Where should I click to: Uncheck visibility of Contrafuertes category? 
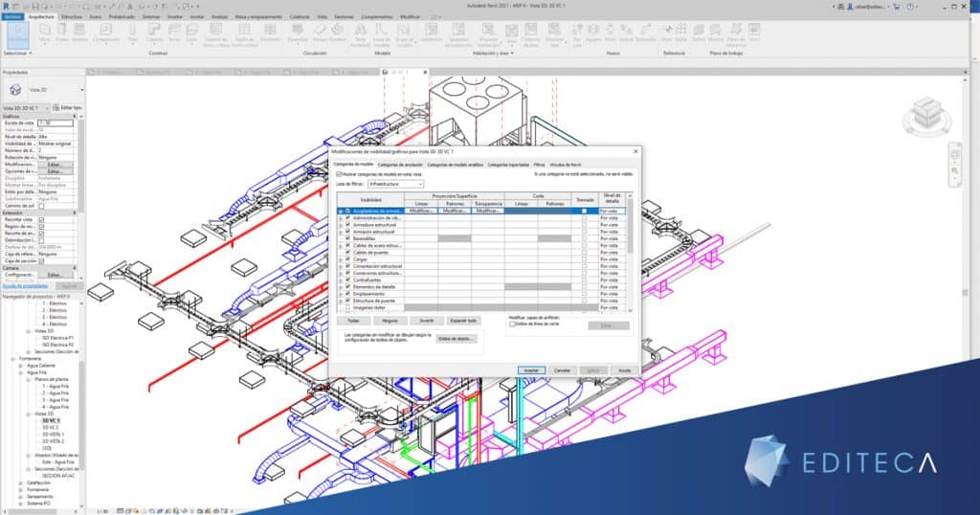[348, 280]
